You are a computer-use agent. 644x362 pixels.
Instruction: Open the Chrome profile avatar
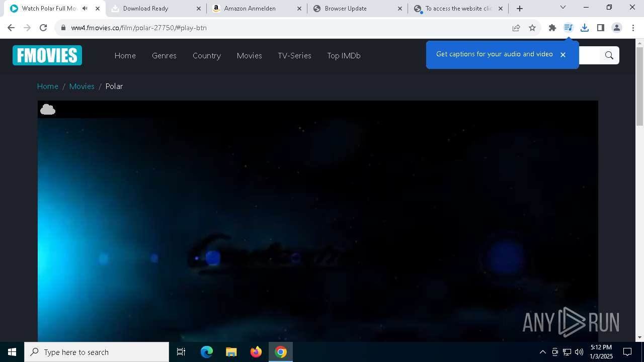coord(617,28)
